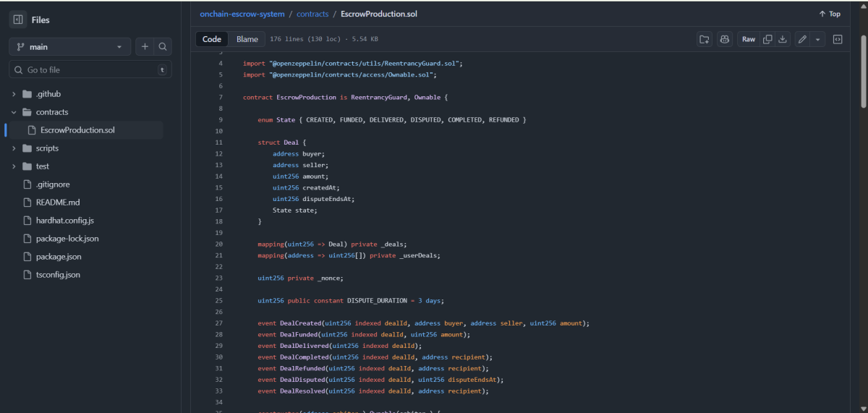Screen dimensions: 868x413
Task: Click the folder sparkle icon in toolbar
Action: [704, 39]
